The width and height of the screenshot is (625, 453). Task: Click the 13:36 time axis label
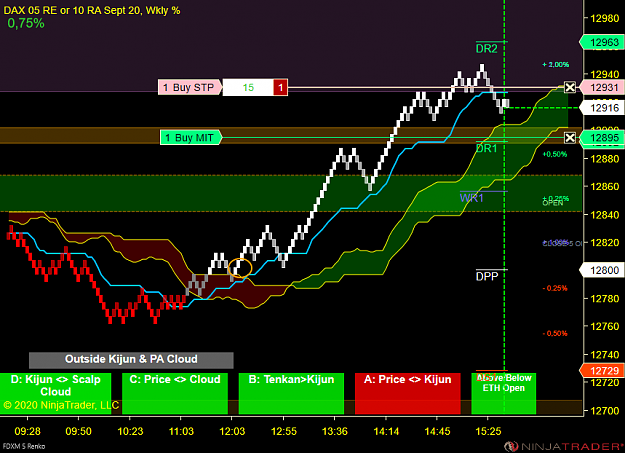coord(334,431)
